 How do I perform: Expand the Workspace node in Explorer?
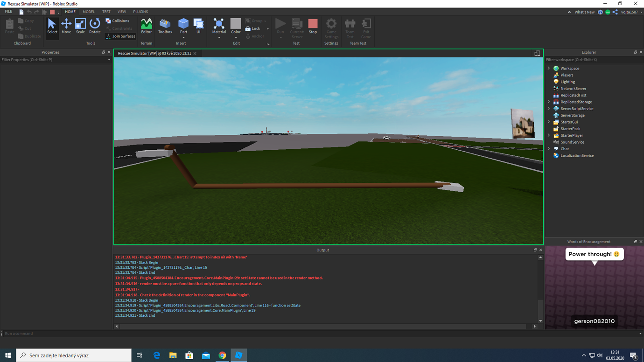tap(548, 68)
